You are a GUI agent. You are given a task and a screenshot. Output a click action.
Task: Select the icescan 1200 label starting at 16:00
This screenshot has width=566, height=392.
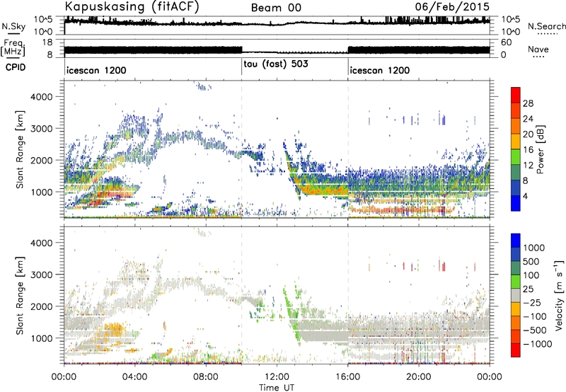coord(380,70)
